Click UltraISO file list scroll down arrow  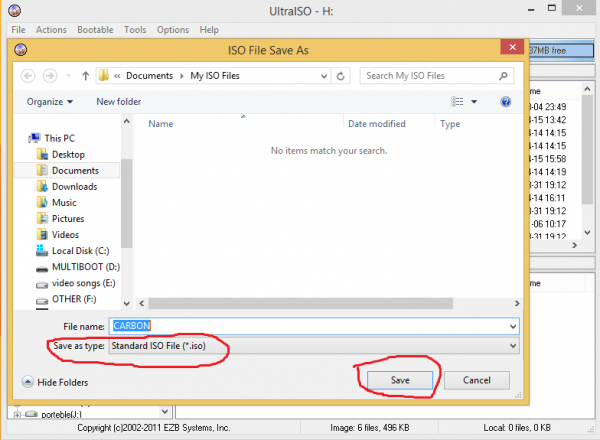pyautogui.click(x=587, y=232)
